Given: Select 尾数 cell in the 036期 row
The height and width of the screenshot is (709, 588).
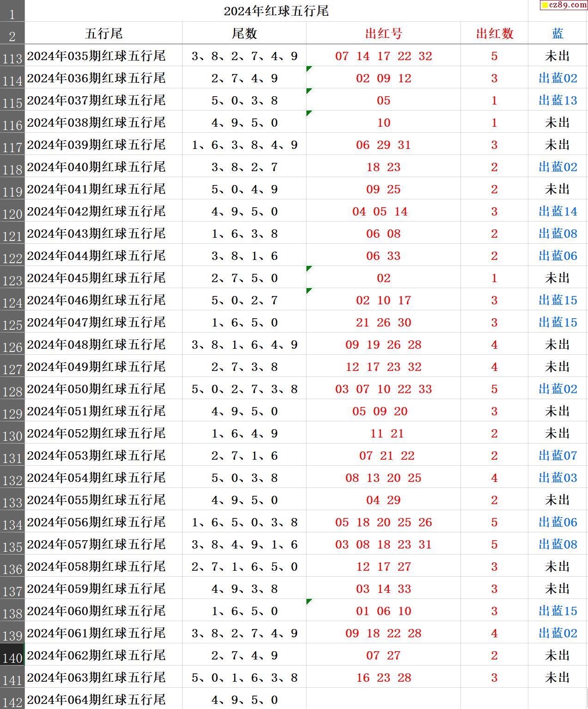Looking at the screenshot, I should [x=244, y=78].
